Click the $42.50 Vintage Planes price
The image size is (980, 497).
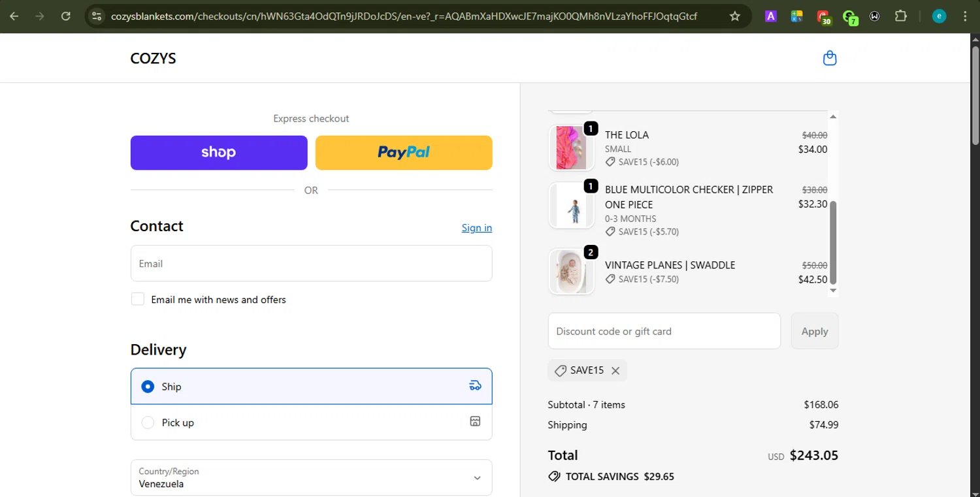tap(813, 280)
